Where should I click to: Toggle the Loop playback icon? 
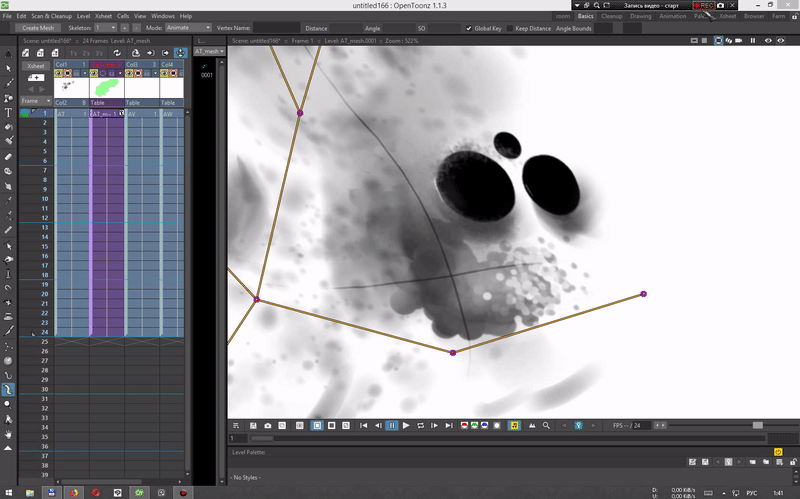point(420,426)
